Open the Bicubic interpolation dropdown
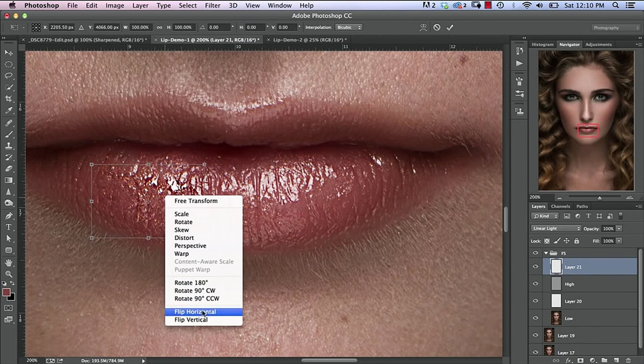Screen dimensions: 644x364 [x=348, y=27]
